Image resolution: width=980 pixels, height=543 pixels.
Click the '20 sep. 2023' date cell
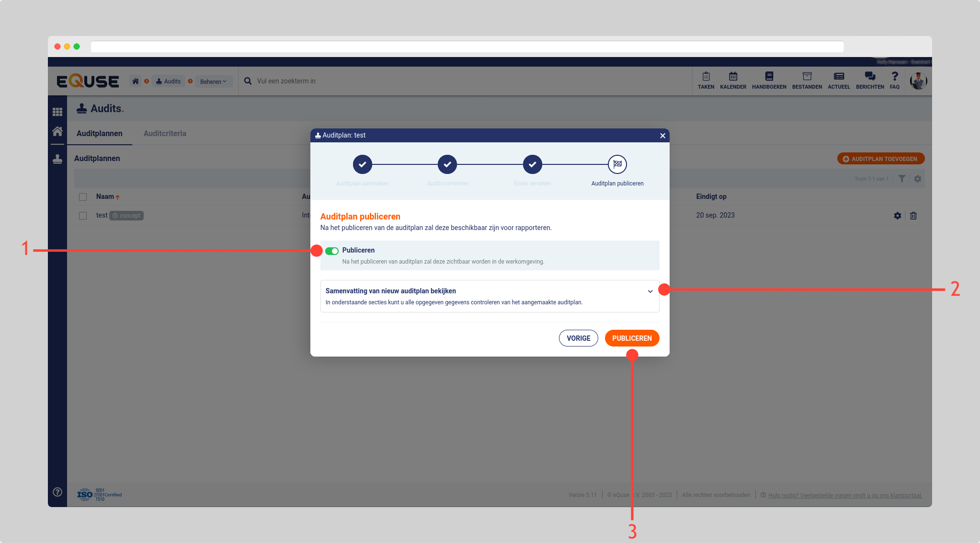coord(715,215)
